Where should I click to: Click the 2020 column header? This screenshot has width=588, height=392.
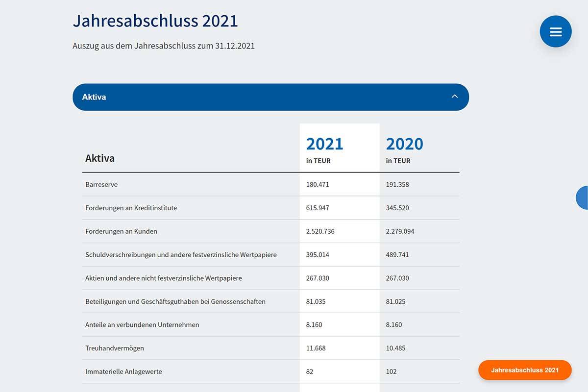404,144
